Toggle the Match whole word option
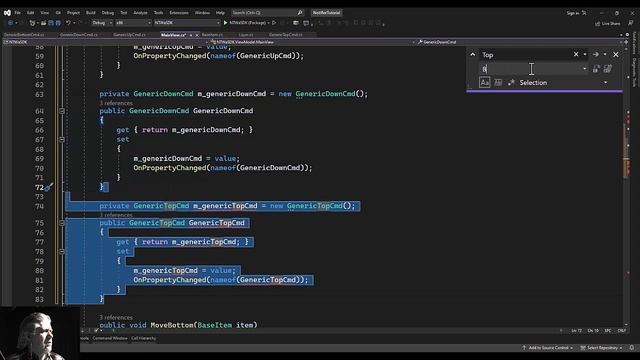The image size is (640, 360). click(498, 82)
